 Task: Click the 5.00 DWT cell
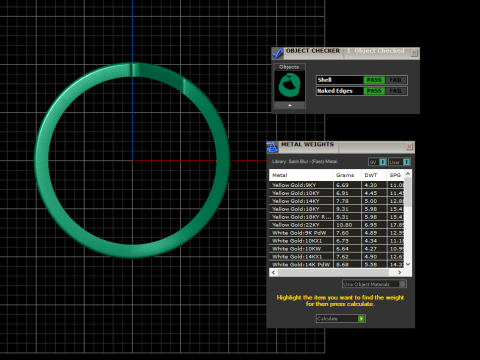(374, 201)
